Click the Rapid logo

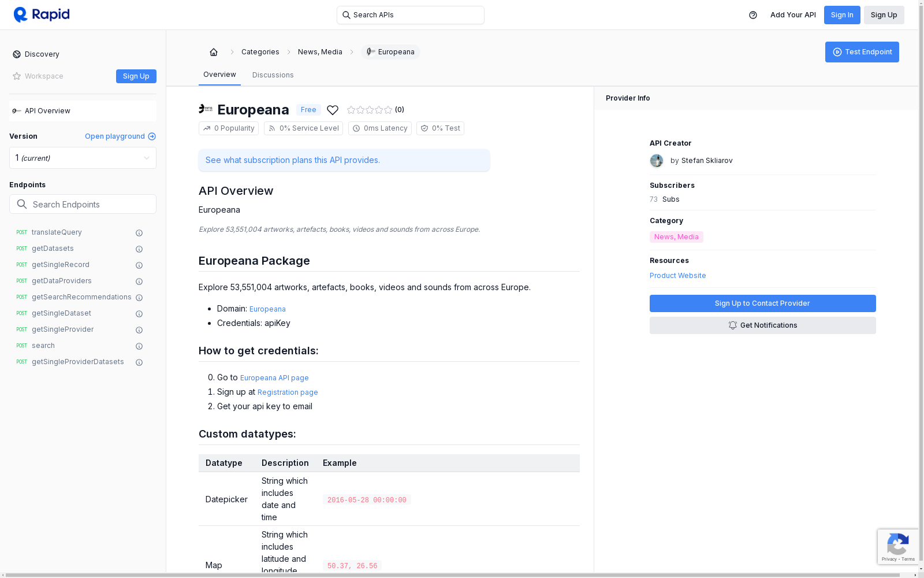[42, 14]
